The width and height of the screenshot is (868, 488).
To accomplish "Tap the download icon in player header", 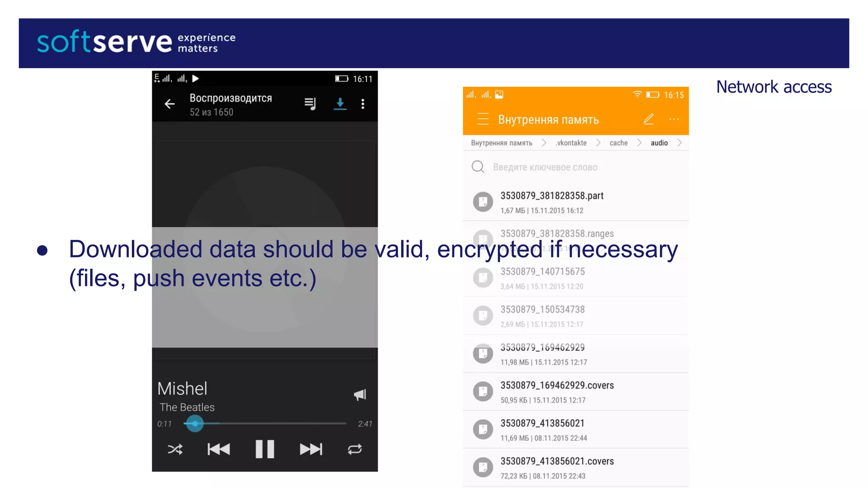I will coord(340,104).
